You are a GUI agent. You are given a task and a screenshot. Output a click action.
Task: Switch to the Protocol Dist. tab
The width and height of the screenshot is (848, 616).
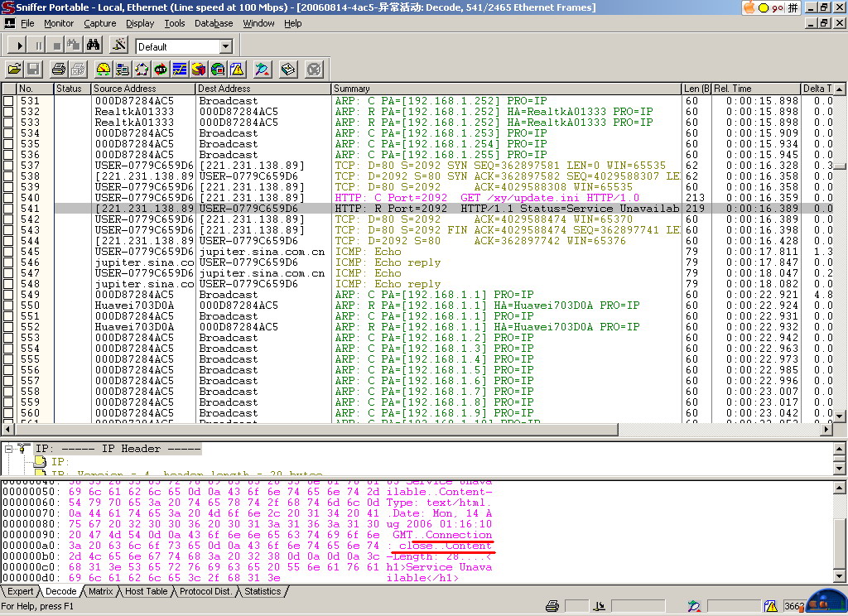click(x=207, y=591)
